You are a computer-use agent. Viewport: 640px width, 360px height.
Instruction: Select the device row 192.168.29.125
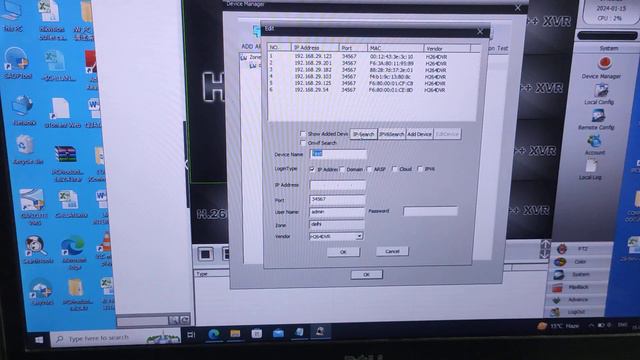click(373, 83)
